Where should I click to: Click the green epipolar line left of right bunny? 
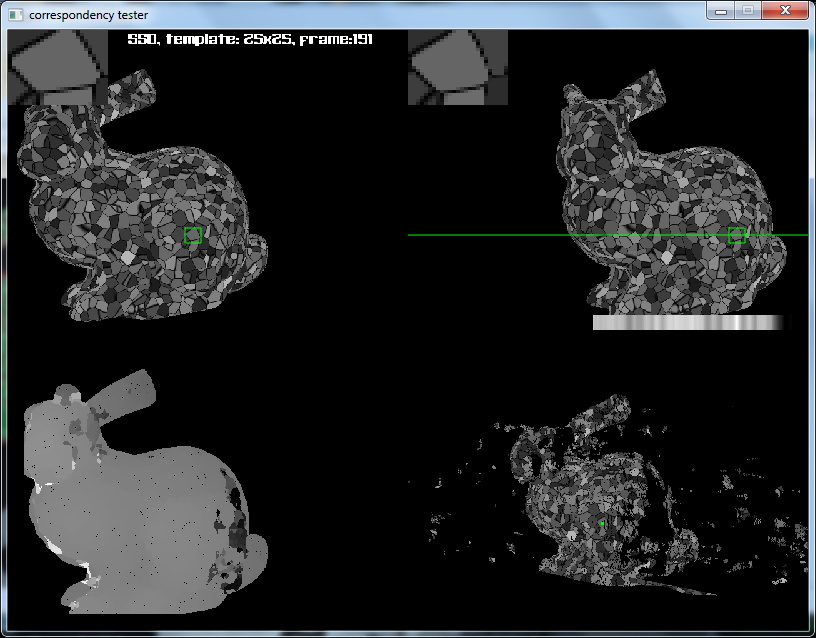coord(480,235)
